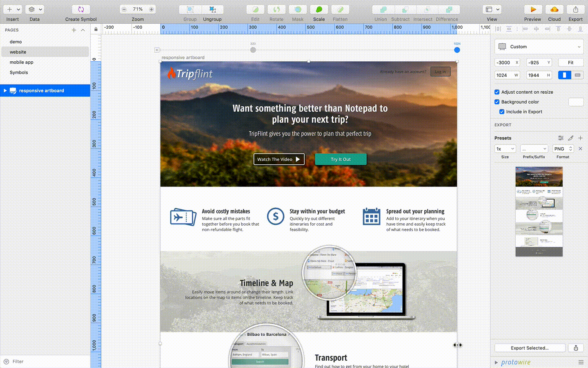588x368 pixels.
Task: Click the X position field
Action: click(x=507, y=63)
